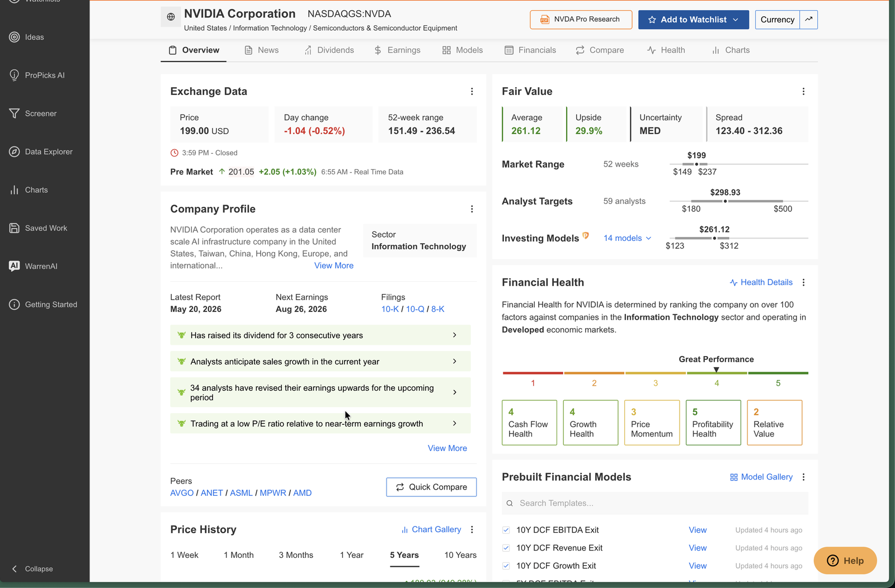
Task: Click the Help button
Action: pyautogui.click(x=845, y=561)
